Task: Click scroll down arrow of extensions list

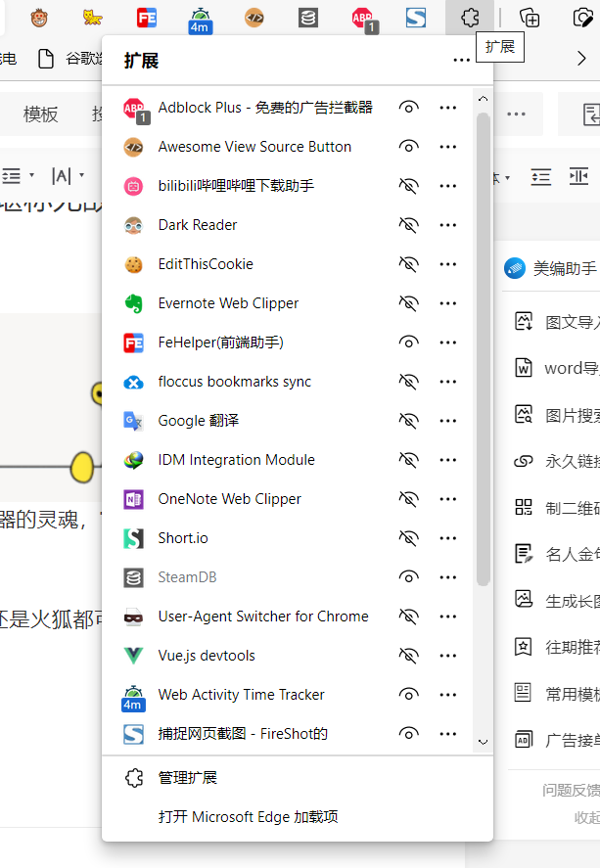Action: pos(483,742)
